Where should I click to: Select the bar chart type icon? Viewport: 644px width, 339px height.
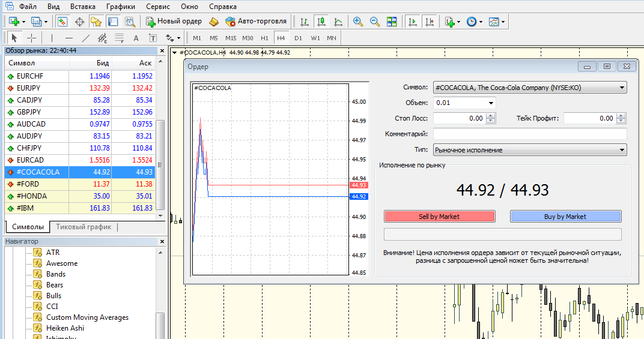point(305,22)
